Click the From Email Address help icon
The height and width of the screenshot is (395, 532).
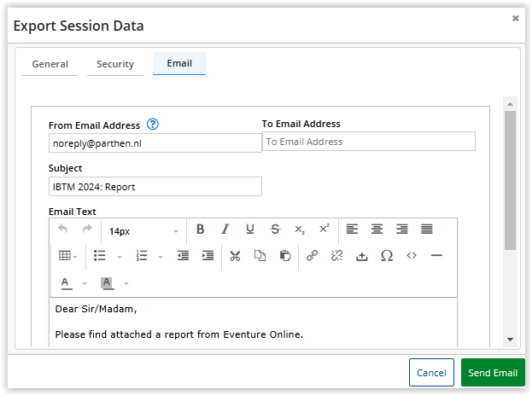[153, 125]
